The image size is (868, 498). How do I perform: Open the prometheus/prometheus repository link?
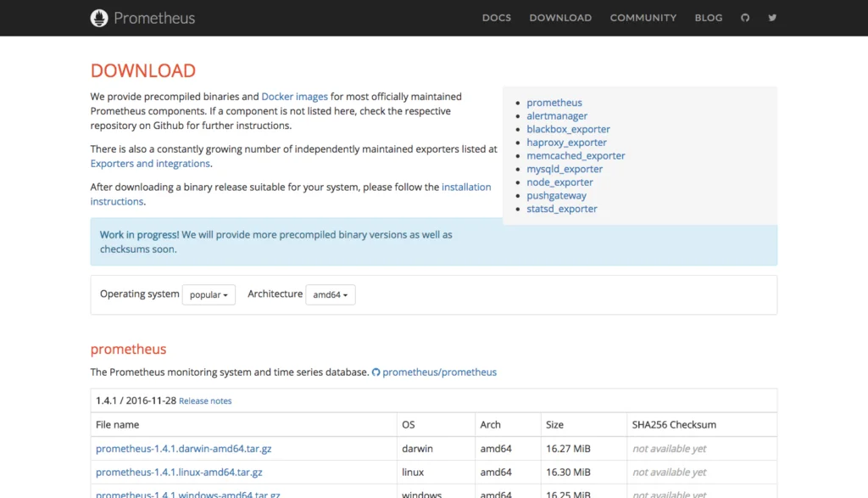point(440,372)
